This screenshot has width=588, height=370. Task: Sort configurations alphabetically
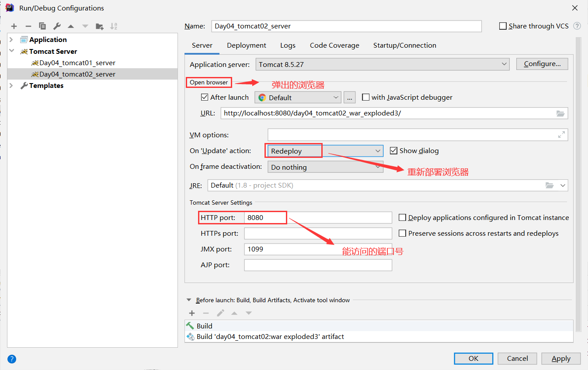tap(114, 26)
